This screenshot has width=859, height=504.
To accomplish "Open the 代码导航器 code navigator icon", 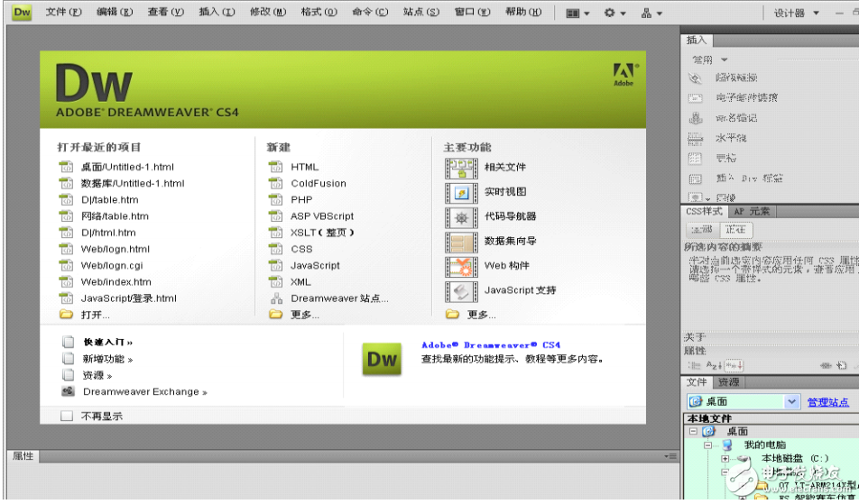I will click(462, 217).
